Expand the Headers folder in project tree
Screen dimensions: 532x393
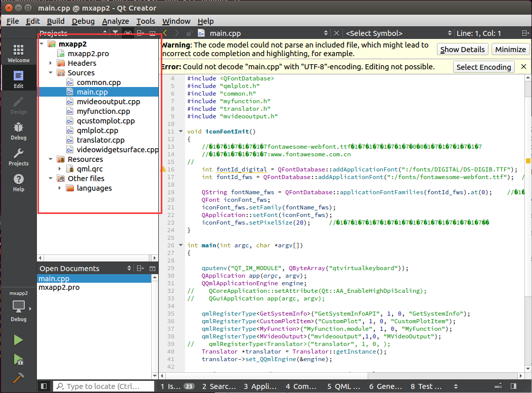tap(51, 63)
